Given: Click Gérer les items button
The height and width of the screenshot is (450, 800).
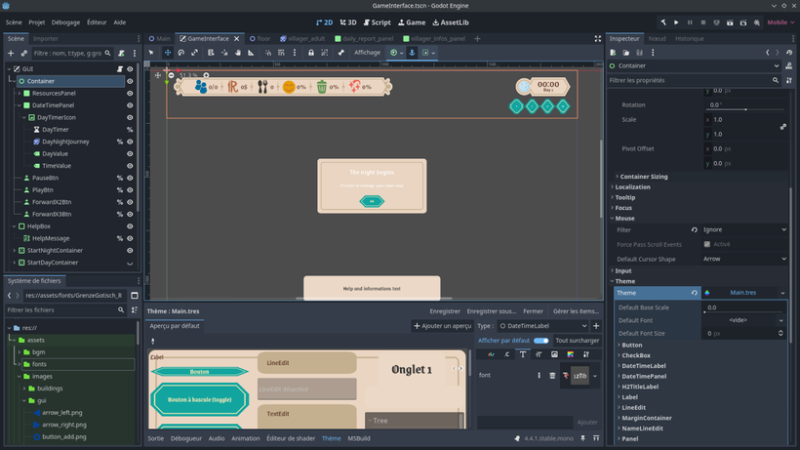Looking at the screenshot, I should pyautogui.click(x=576, y=311).
